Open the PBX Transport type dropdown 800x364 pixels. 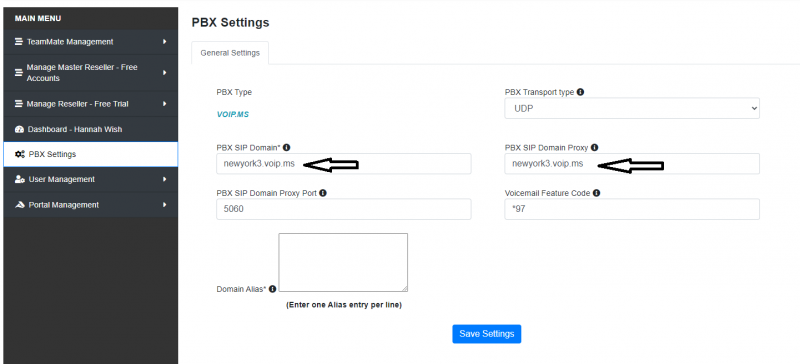tap(632, 108)
